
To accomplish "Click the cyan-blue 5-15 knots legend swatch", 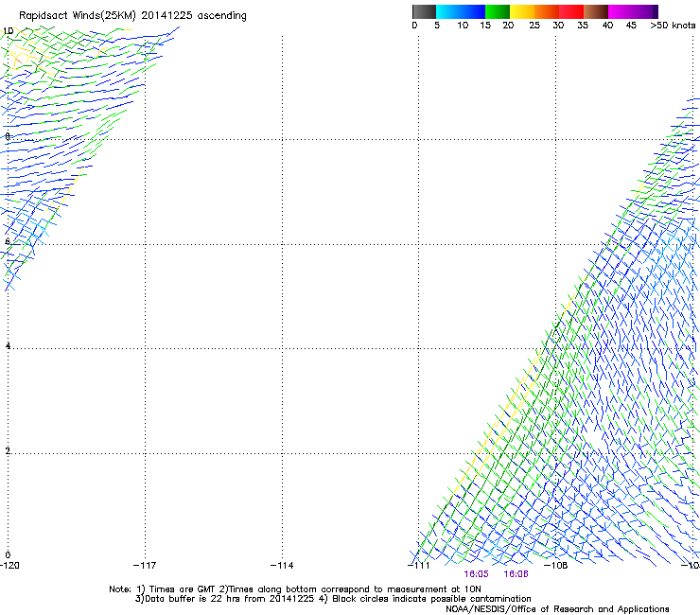I will click(461, 11).
